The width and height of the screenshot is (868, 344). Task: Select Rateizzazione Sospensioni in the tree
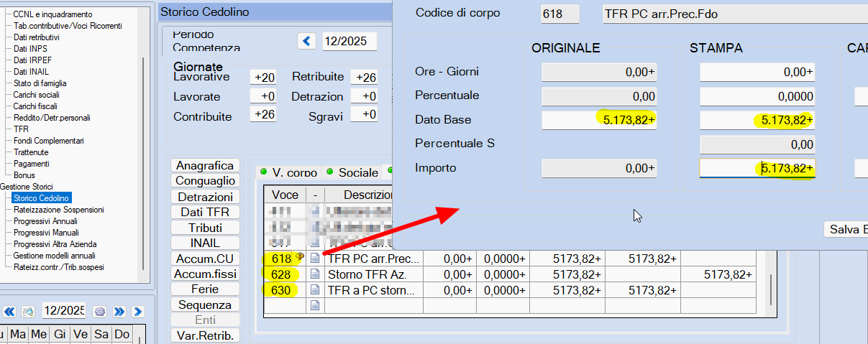click(x=58, y=210)
